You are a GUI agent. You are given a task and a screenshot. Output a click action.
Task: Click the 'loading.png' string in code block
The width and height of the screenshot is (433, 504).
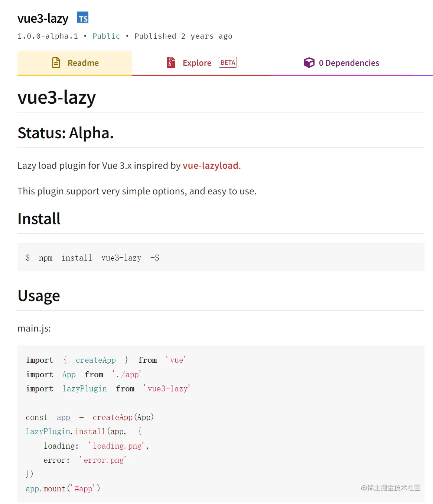[x=117, y=446]
